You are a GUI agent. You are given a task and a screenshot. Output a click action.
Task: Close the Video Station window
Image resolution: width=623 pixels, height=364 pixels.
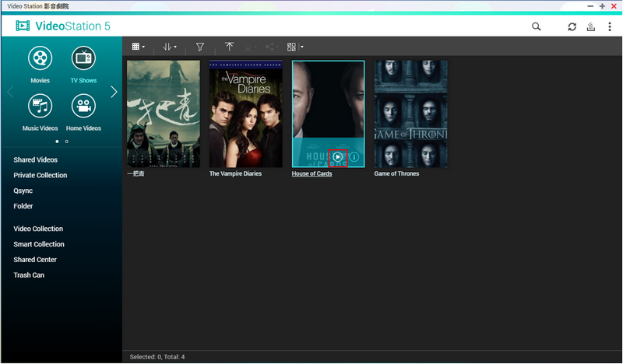coord(614,6)
